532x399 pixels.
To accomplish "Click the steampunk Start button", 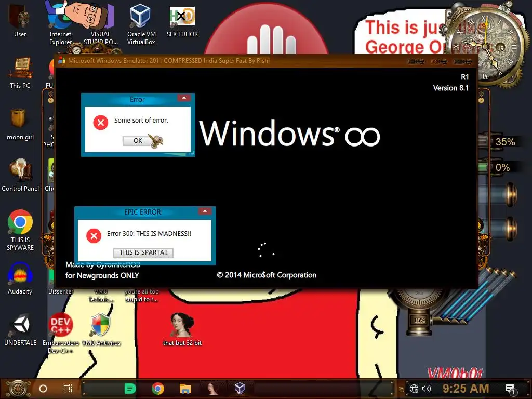I will pos(18,389).
